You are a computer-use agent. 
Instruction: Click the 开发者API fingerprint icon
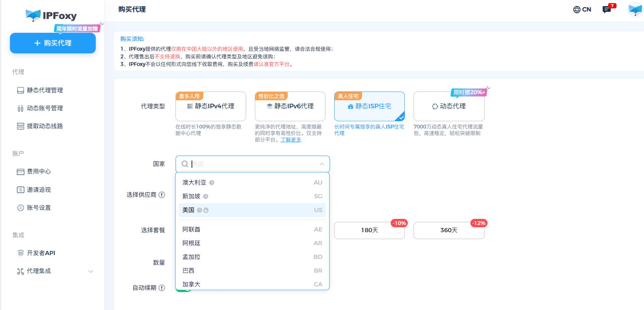[x=21, y=253]
